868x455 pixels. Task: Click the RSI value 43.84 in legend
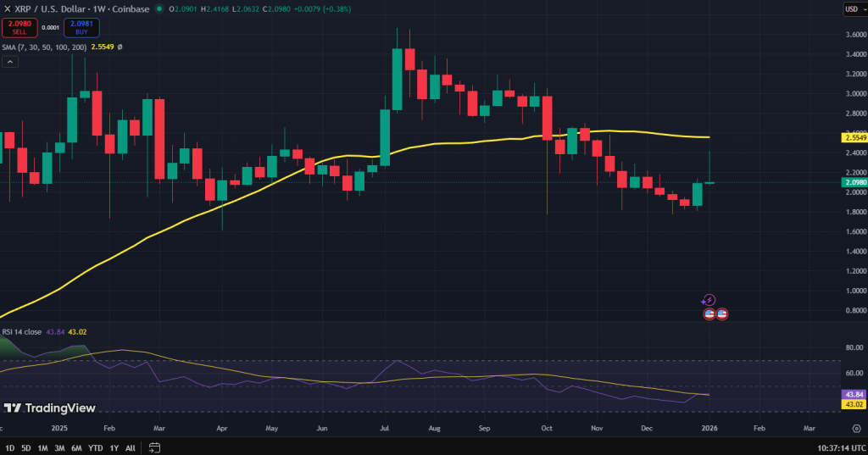coord(55,332)
